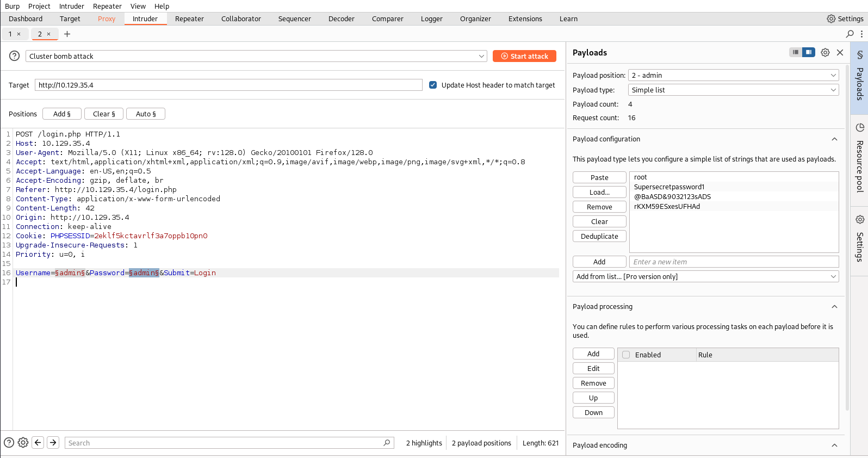Click the back arrow in bottom toolbar
The width and height of the screenshot is (868, 458).
(x=38, y=443)
